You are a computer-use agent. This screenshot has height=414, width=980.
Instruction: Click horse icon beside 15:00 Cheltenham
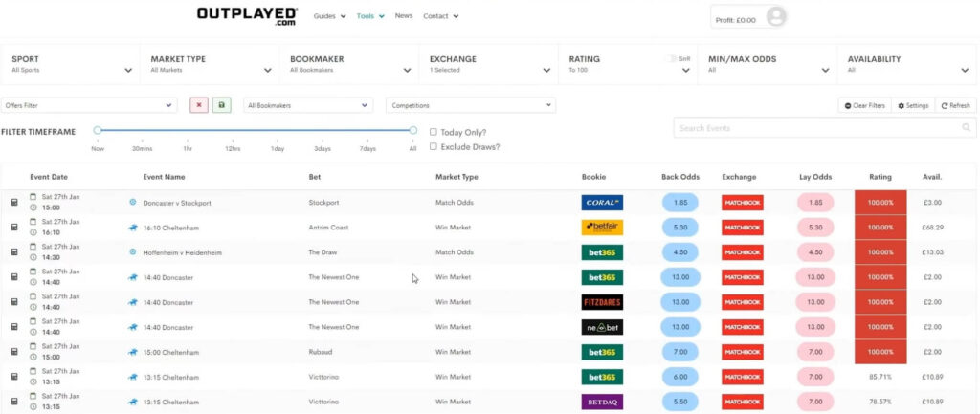pyautogui.click(x=132, y=352)
